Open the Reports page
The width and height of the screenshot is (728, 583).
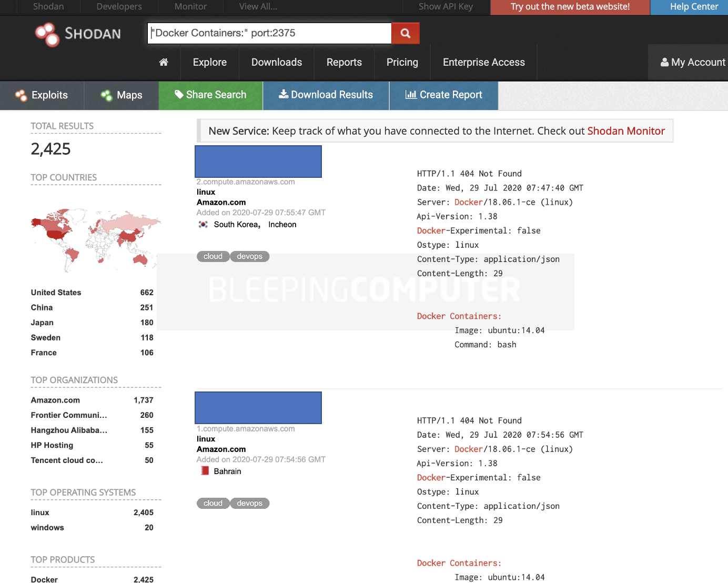click(344, 62)
